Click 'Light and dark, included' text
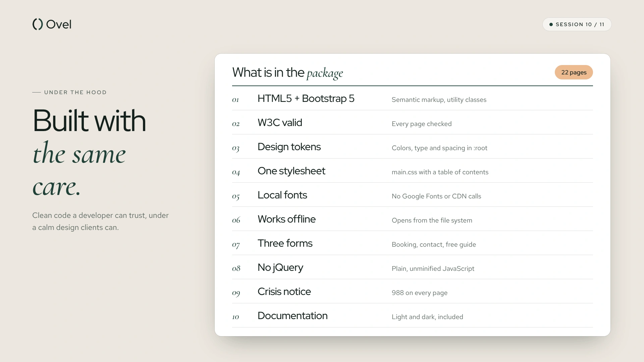The height and width of the screenshot is (362, 644). pyautogui.click(x=427, y=317)
